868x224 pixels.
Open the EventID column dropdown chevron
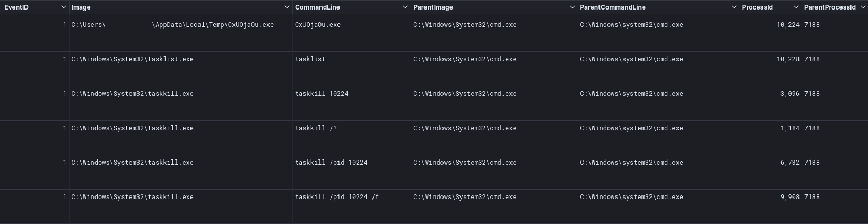click(64, 7)
